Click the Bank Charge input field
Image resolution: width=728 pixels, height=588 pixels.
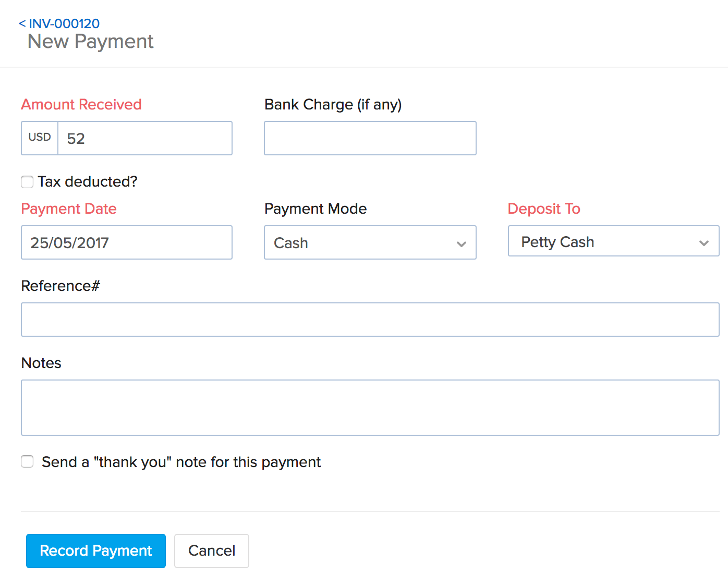pos(370,138)
